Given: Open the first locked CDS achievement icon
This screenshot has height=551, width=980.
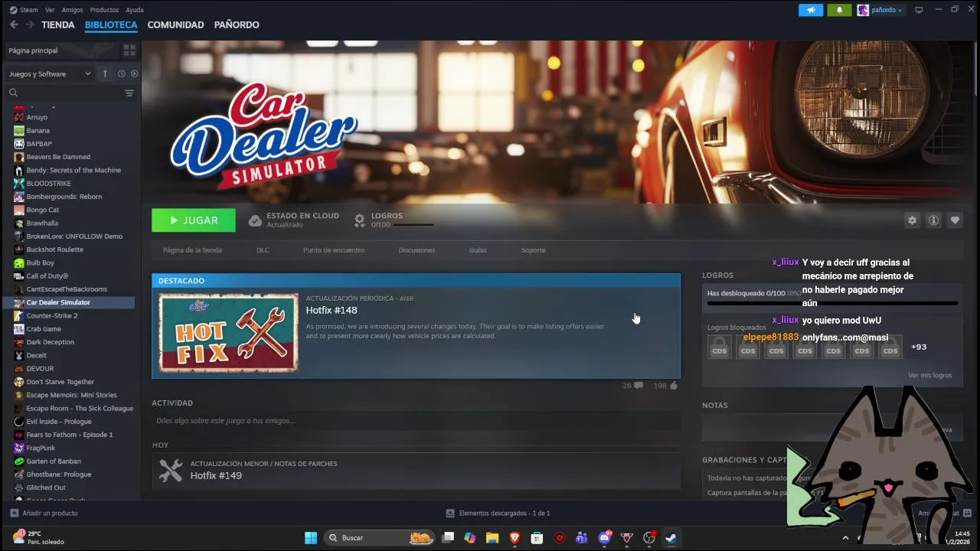Looking at the screenshot, I should 720,347.
